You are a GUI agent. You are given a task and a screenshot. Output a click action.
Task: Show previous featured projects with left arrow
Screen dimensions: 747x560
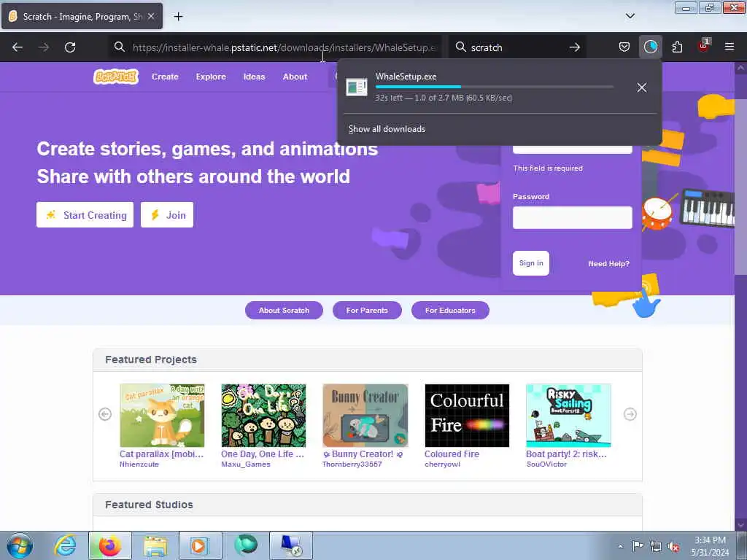(105, 414)
